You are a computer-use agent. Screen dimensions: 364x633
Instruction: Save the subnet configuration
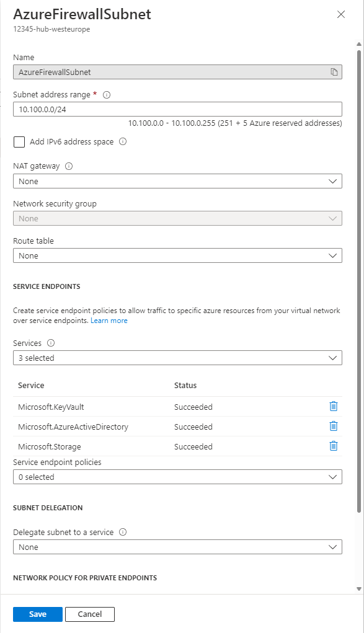(37, 614)
